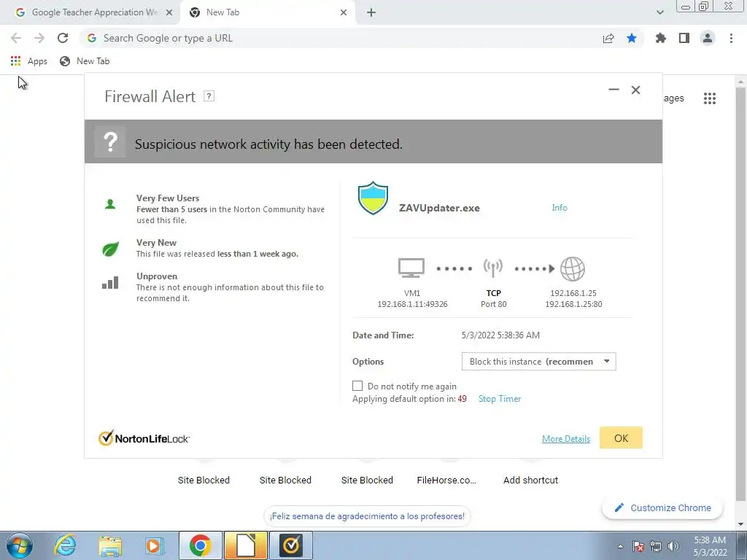Click the VM1 computer monitor icon
747x560 pixels.
coord(411,268)
